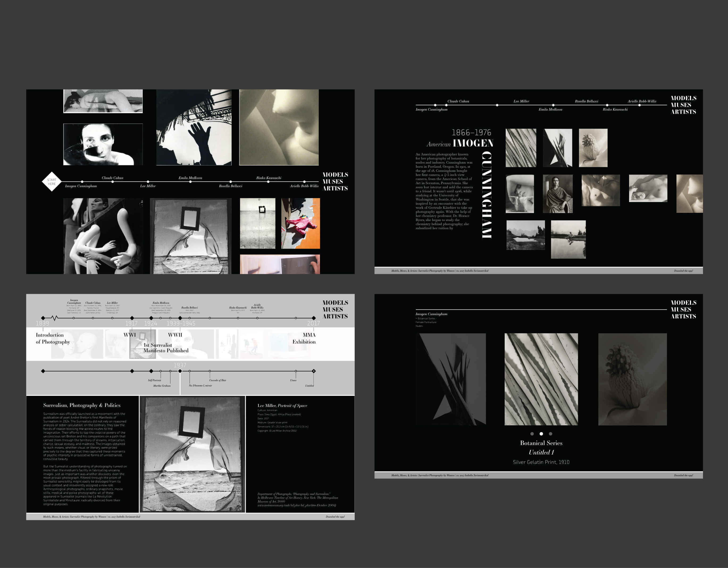
Task: Click Emila Medkova's name on history timeline screen
Action: [x=161, y=303]
